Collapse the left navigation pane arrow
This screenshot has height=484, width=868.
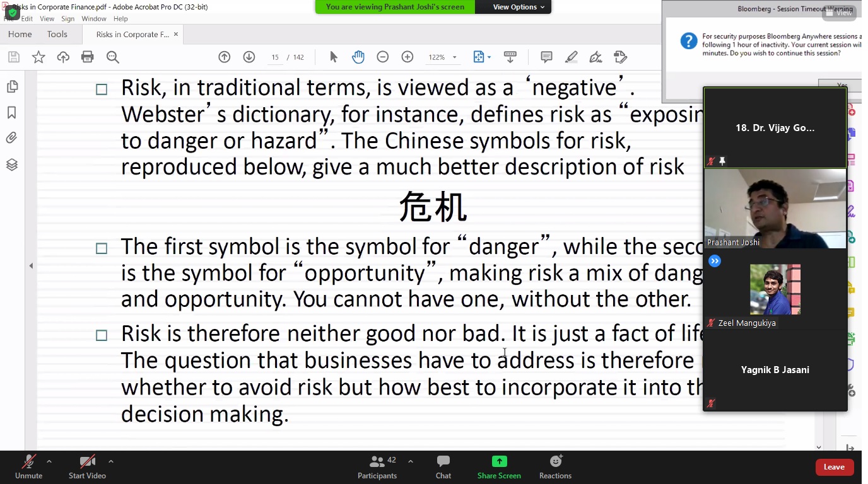click(x=31, y=266)
